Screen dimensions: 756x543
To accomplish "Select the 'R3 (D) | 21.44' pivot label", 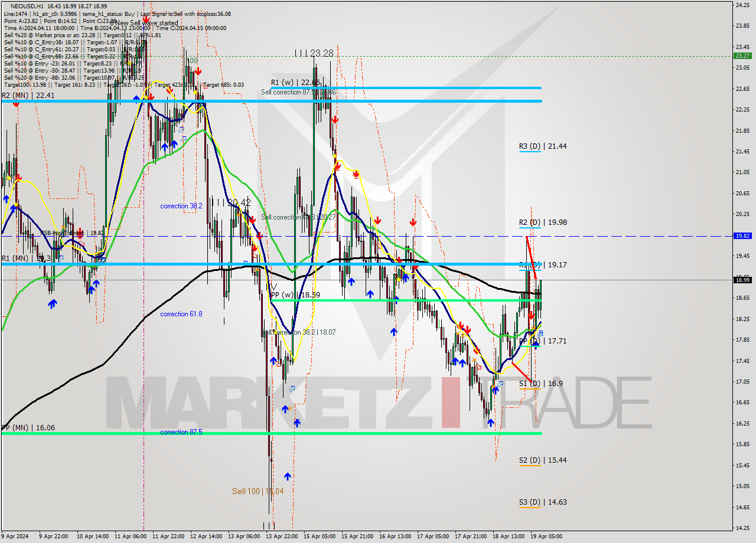I will 543,146.
